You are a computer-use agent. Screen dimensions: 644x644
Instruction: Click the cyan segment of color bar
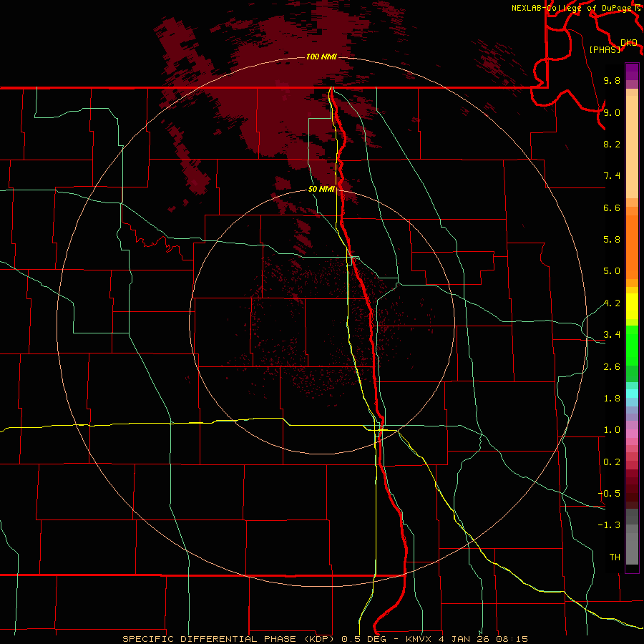(x=632, y=393)
